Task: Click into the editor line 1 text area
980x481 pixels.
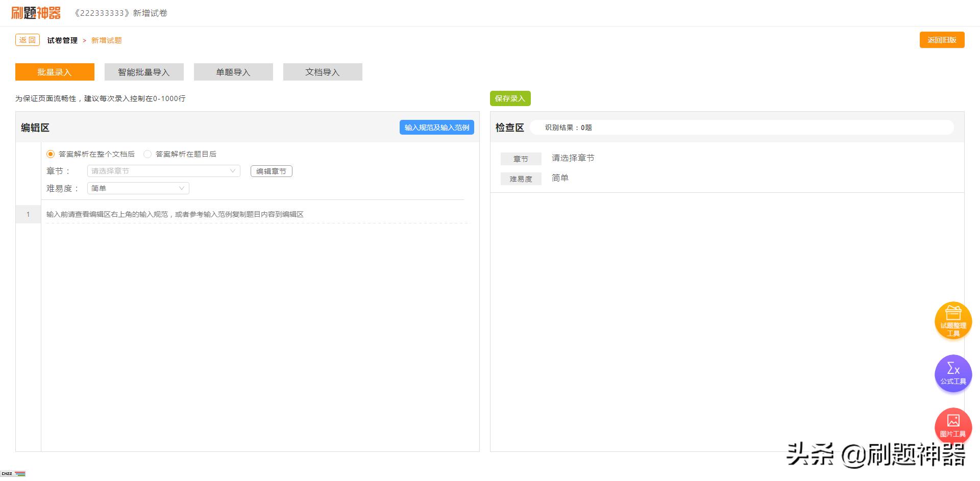Action: (x=255, y=214)
